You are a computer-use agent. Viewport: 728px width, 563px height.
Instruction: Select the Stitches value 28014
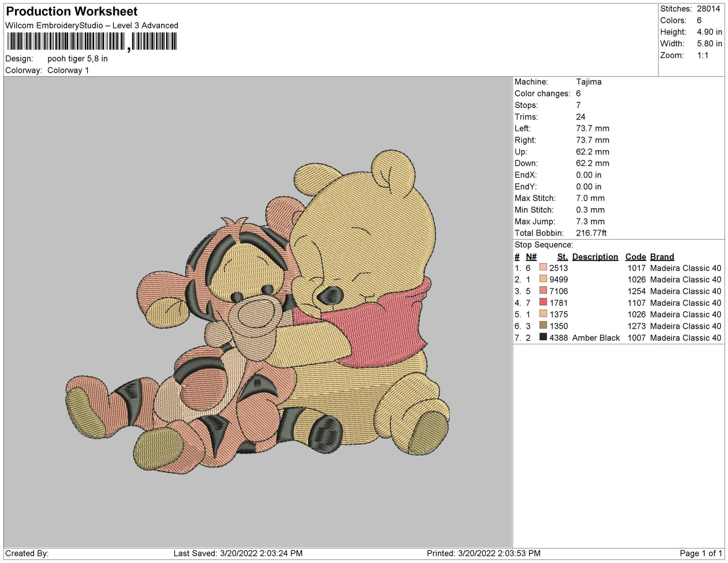tap(708, 9)
